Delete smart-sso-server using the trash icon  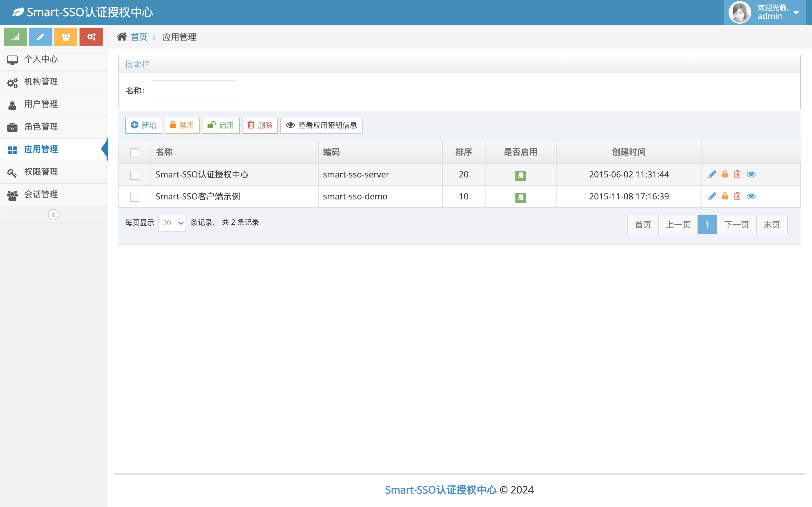tap(737, 174)
